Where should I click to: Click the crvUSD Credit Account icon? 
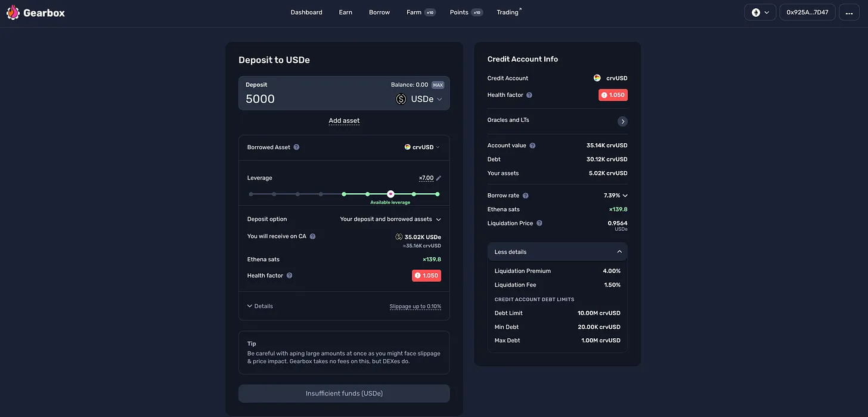(597, 78)
